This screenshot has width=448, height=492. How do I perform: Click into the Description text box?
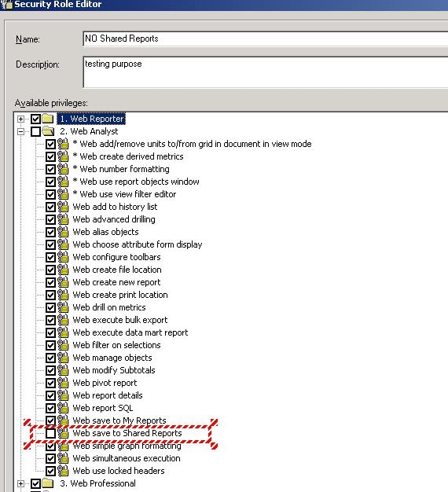pos(266,72)
